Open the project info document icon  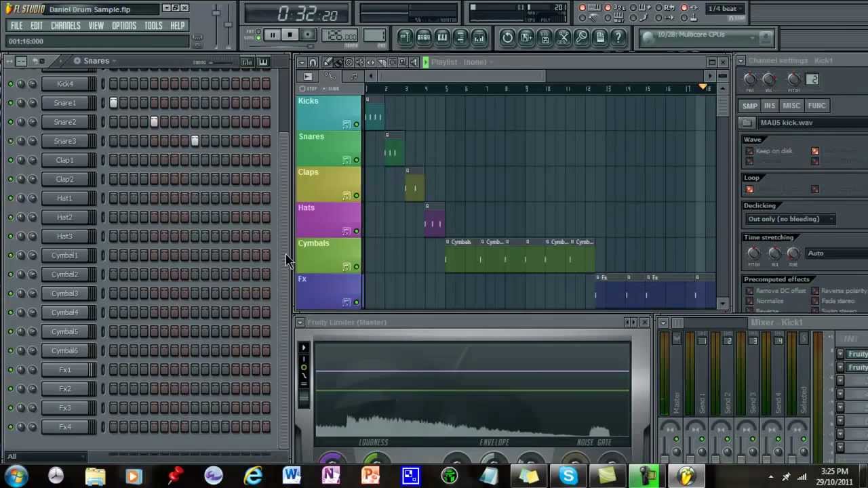[599, 37]
